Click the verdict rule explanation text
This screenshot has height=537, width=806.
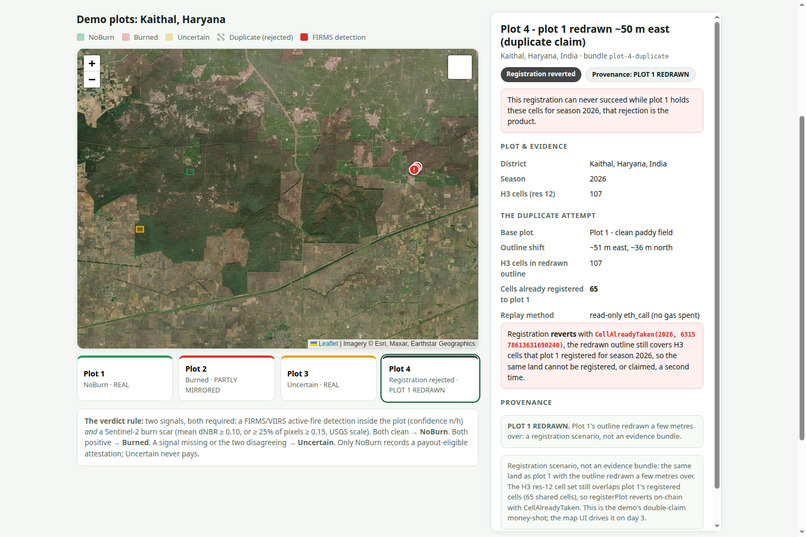tap(278, 437)
